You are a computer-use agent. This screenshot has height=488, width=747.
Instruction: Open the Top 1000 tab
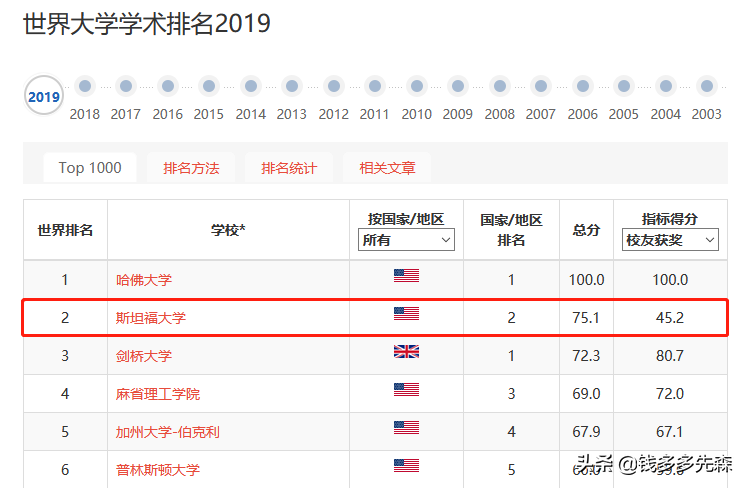pos(90,168)
